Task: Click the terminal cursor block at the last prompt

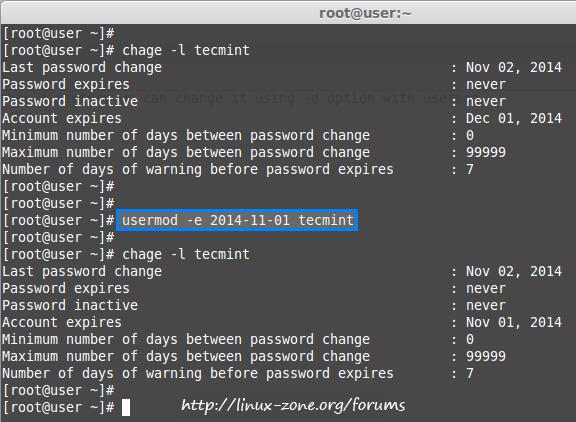Action: [126, 407]
